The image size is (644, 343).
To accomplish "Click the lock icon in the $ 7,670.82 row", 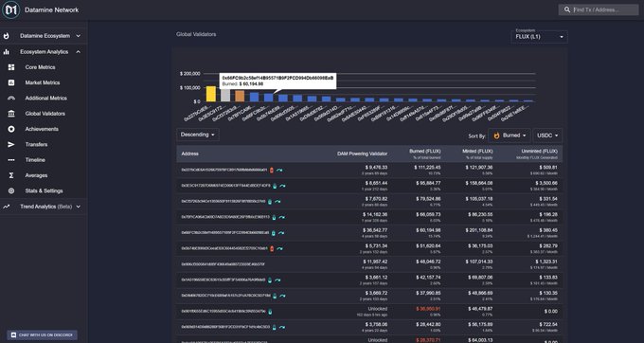I will click(x=270, y=202).
